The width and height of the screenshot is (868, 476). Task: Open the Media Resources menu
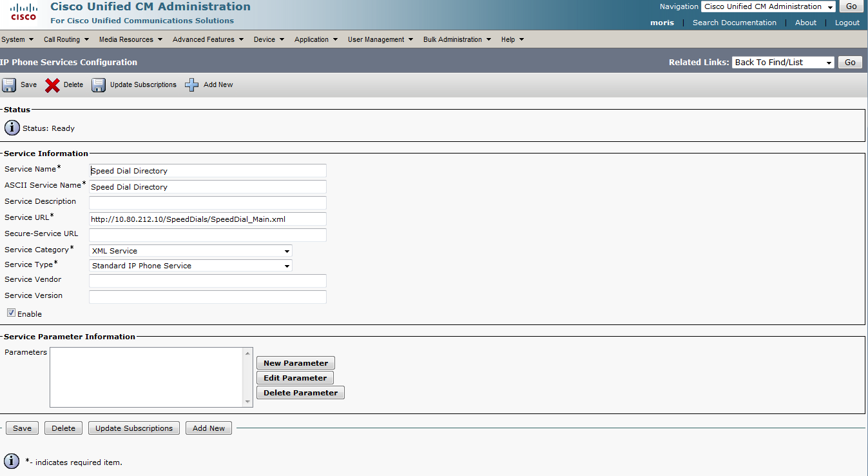(x=130, y=39)
